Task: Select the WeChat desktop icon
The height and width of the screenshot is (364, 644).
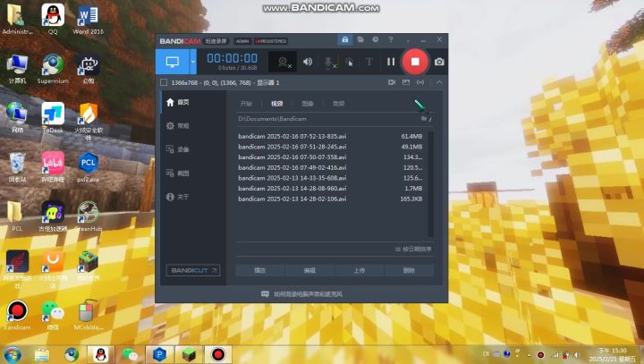Action: tap(53, 315)
